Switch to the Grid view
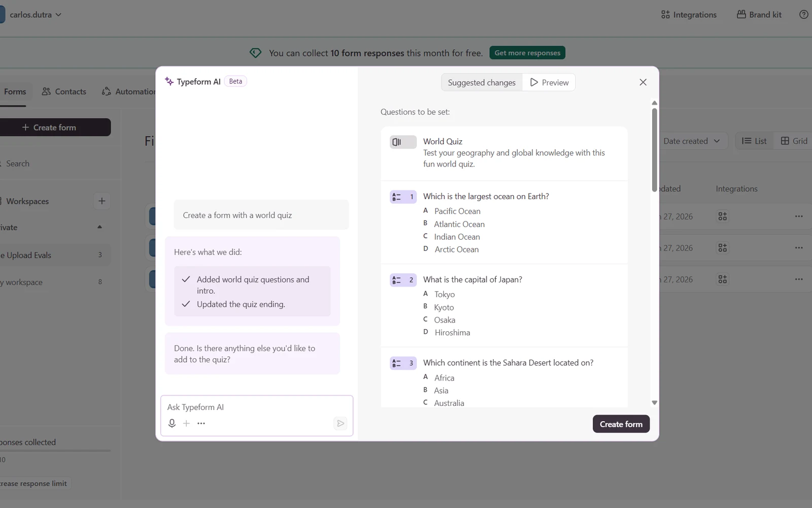Image resolution: width=812 pixels, height=508 pixels. click(x=794, y=141)
